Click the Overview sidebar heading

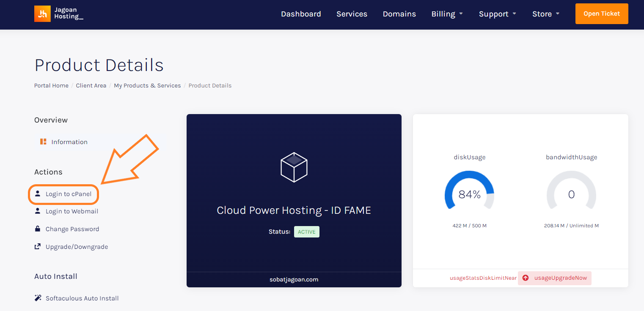(x=51, y=120)
